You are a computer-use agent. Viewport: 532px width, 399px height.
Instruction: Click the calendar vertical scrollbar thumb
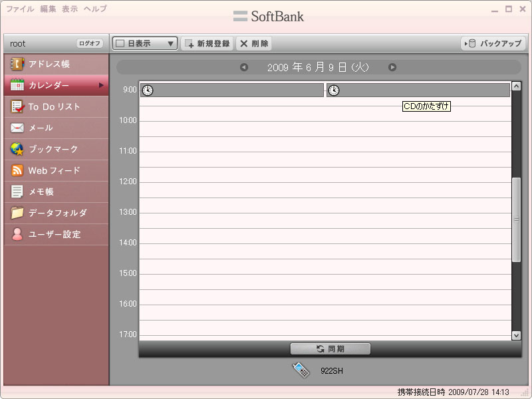coord(516,219)
